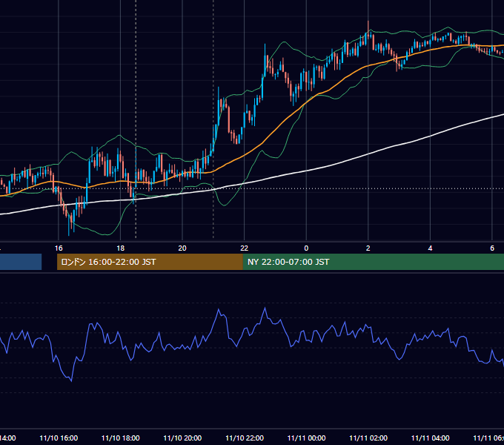Image resolution: width=504 pixels, height=445 pixels.
Task: Click the 20 hour axis label
Action: (x=182, y=248)
